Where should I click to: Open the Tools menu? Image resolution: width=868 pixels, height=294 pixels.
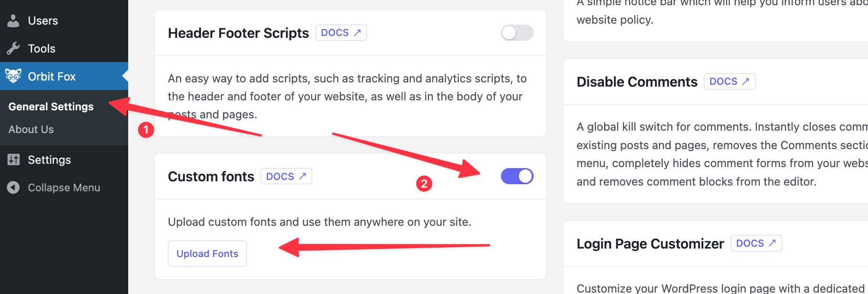pos(42,48)
